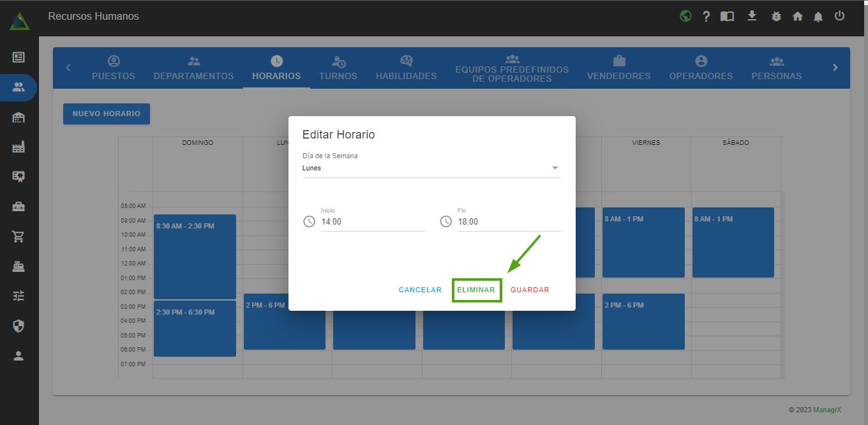Click the download icon in top bar
This screenshot has height=425, width=868.
tap(752, 16)
